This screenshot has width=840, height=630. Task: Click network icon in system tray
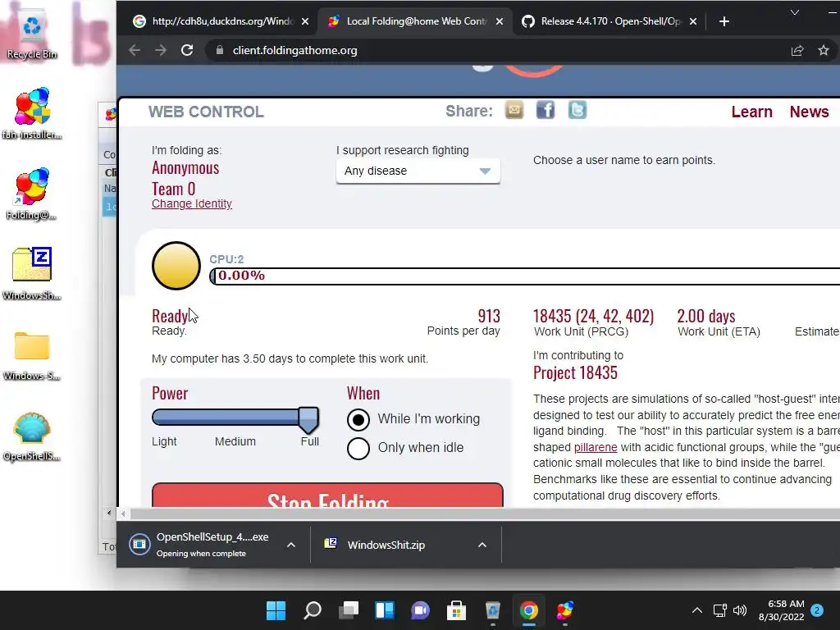[x=719, y=610]
